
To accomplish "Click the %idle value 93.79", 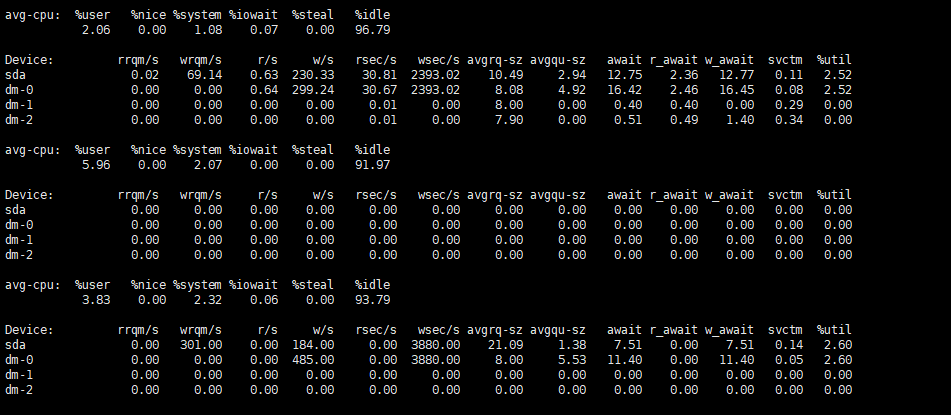I will (x=372, y=300).
